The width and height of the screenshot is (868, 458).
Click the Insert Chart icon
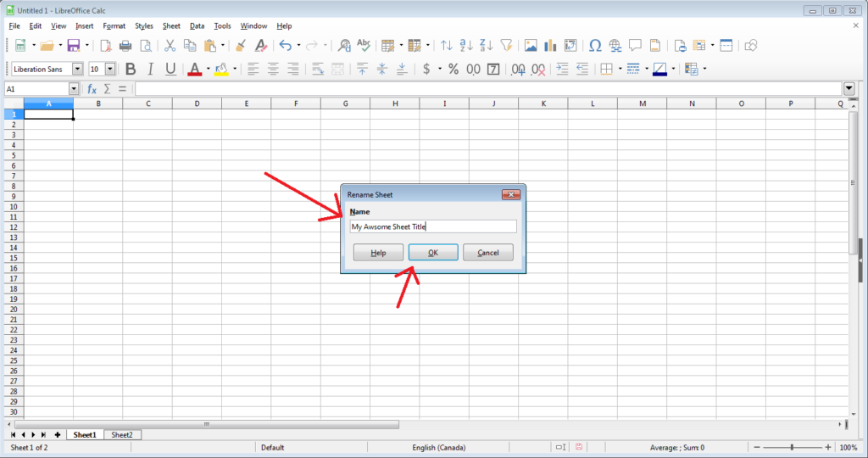[550, 46]
